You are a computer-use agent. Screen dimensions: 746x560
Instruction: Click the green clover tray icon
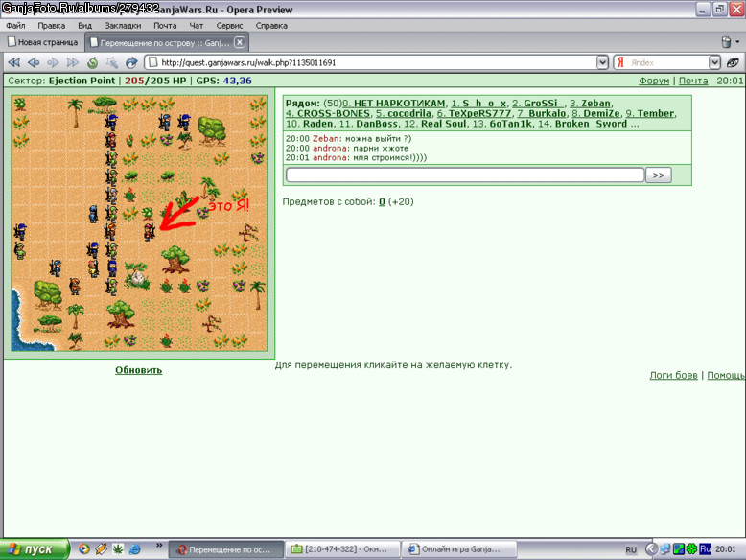pos(691,549)
